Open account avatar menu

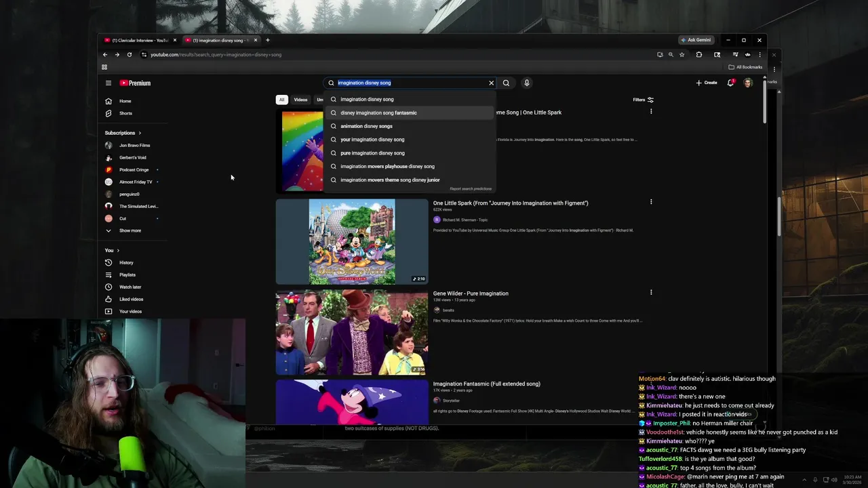click(748, 83)
